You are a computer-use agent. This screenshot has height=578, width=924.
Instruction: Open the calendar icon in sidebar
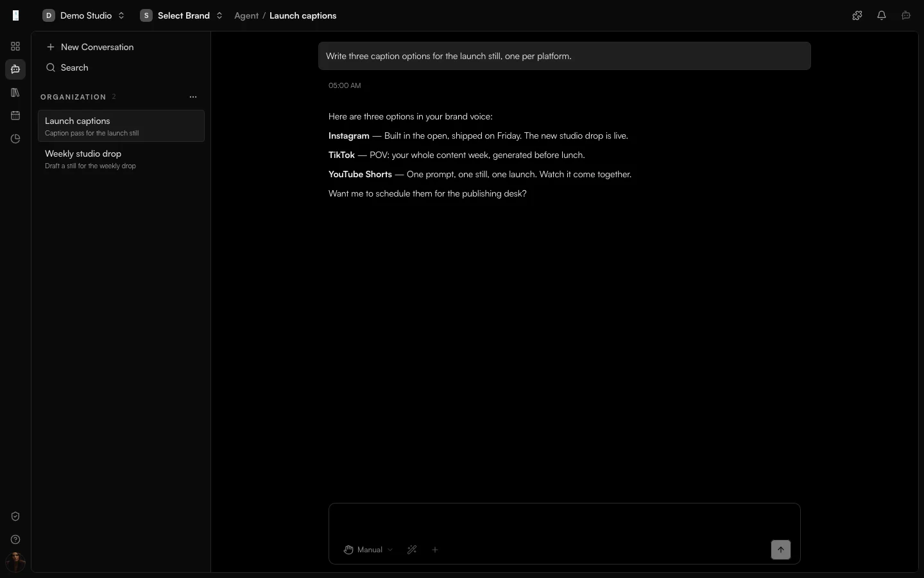(15, 116)
